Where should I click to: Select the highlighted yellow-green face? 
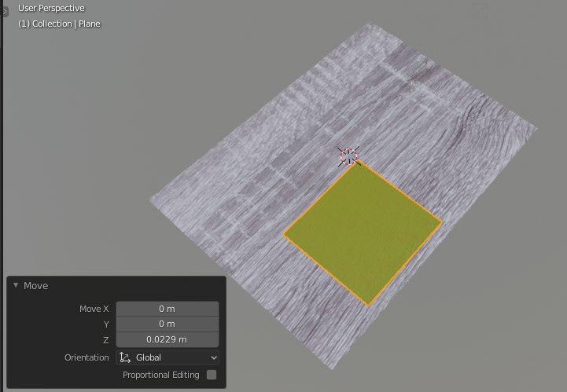point(363,233)
